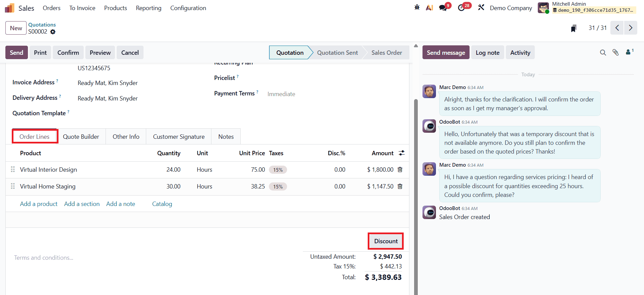Delete Virtual Home Staging line
644x295 pixels.
400,186
